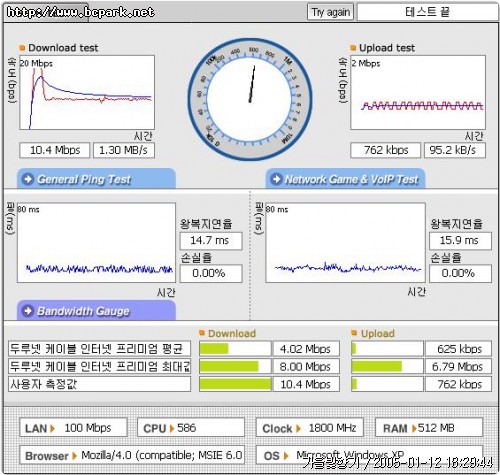
Task: Click the orange arrow next to Browser
Action: [75, 456]
